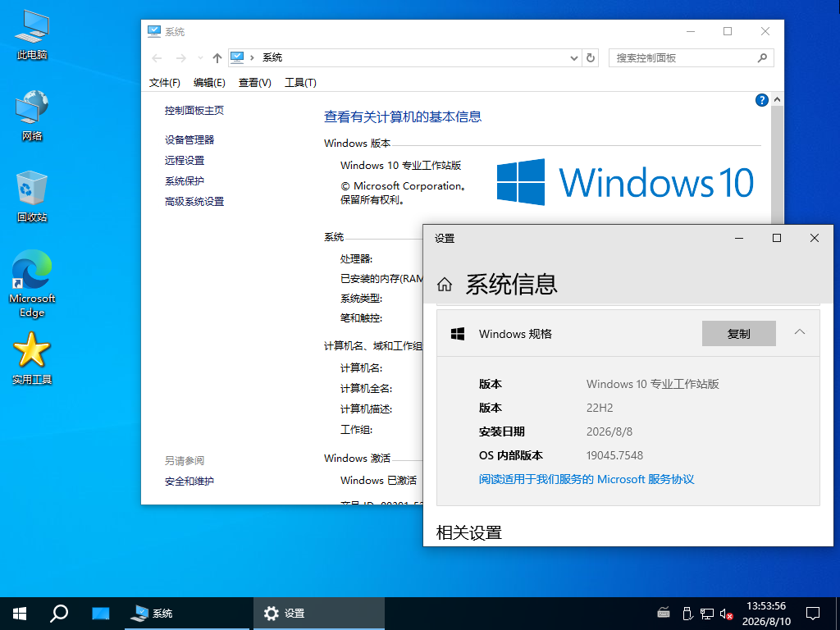Click 'Windows 10 专业工作站版' in System window

pyautogui.click(x=400, y=166)
